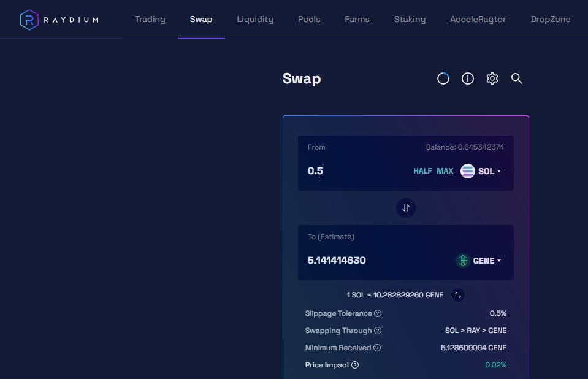This screenshot has width=588, height=379.
Task: Click the Swapping Through help icon
Action: [378, 331]
